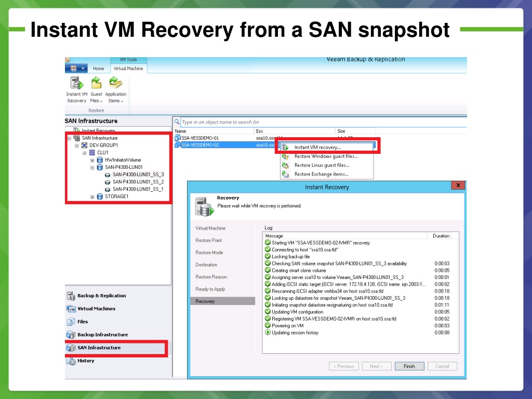Select the Restore Mode wizard step
The image size is (532, 399).
pyautogui.click(x=209, y=253)
